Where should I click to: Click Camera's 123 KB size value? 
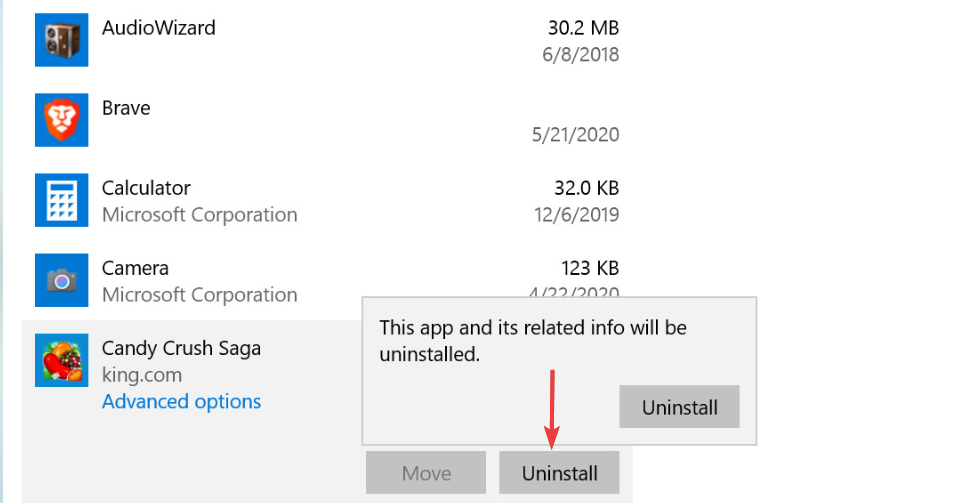point(589,268)
